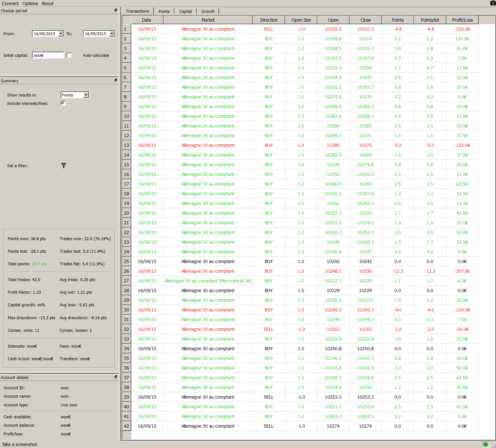Open the From date dropdown
Image resolution: width=496 pixels, height=448 pixels.
(61, 34)
